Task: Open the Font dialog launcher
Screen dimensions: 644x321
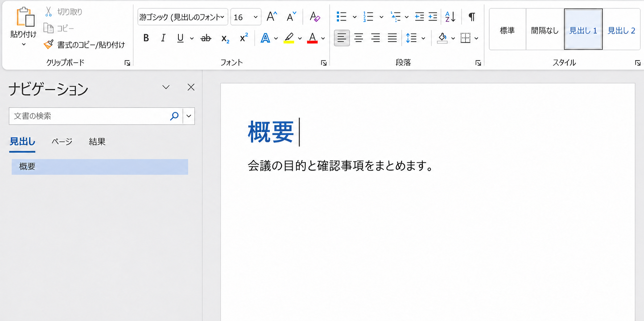Action: click(x=324, y=63)
